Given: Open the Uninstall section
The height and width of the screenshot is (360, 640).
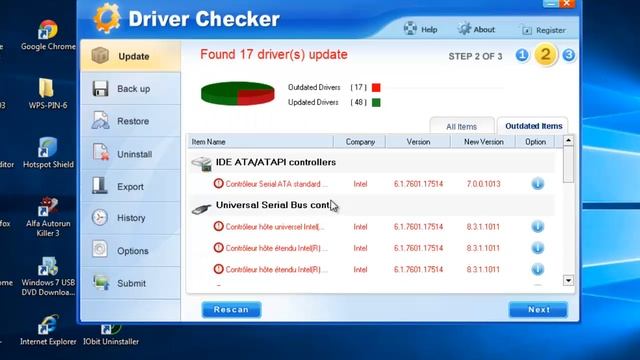Looking at the screenshot, I should tap(131, 154).
